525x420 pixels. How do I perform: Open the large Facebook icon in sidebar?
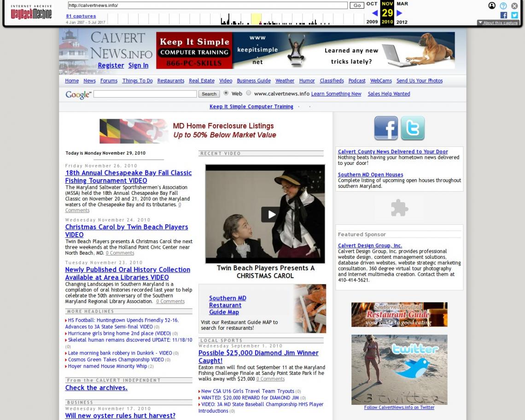tap(386, 128)
